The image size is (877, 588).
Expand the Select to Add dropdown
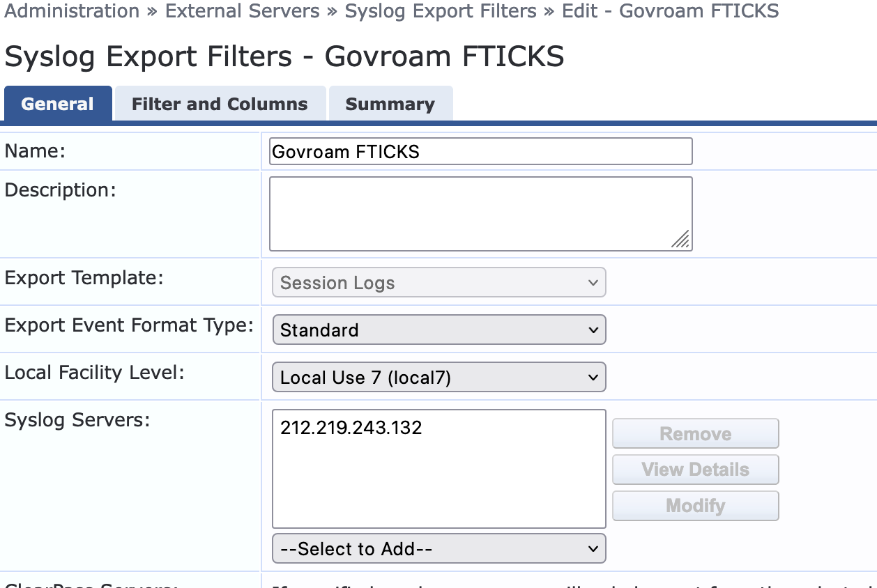pos(438,548)
